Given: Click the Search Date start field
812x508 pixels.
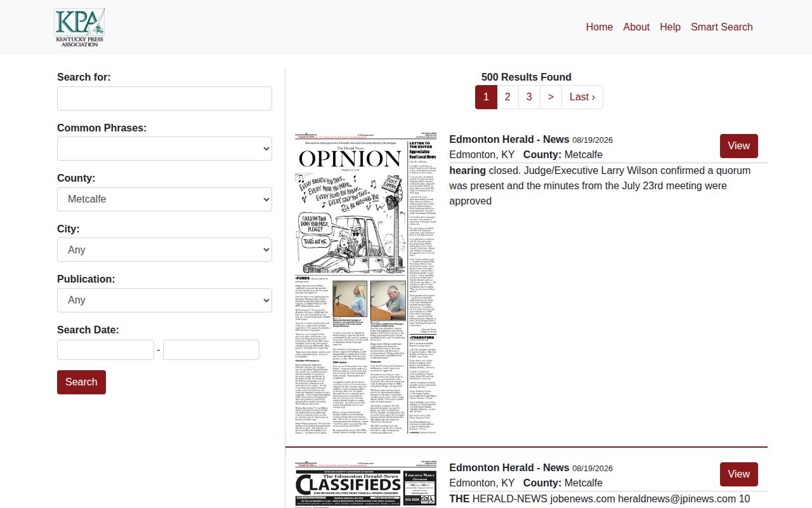Looking at the screenshot, I should click(x=105, y=350).
